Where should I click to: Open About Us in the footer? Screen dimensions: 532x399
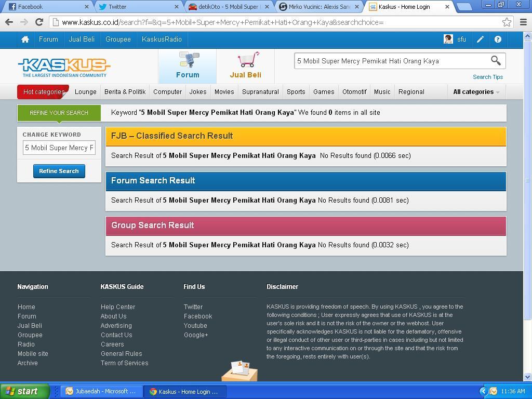pyautogui.click(x=113, y=316)
